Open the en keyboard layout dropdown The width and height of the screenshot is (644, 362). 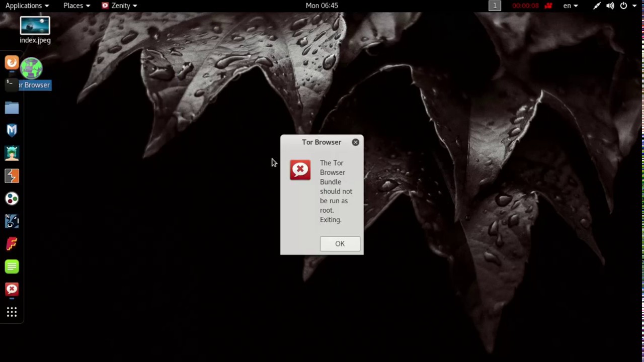(571, 6)
